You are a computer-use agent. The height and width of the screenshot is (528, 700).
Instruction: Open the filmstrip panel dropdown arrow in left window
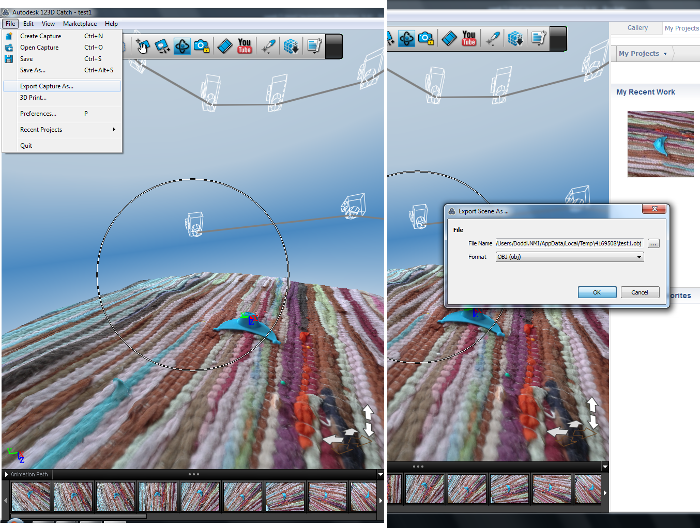tap(380, 474)
